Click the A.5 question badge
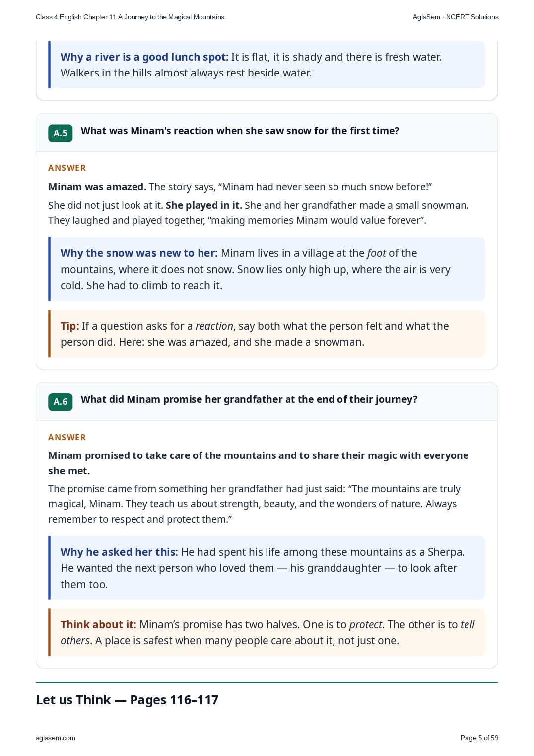This screenshot has width=534, height=756. pyautogui.click(x=60, y=133)
